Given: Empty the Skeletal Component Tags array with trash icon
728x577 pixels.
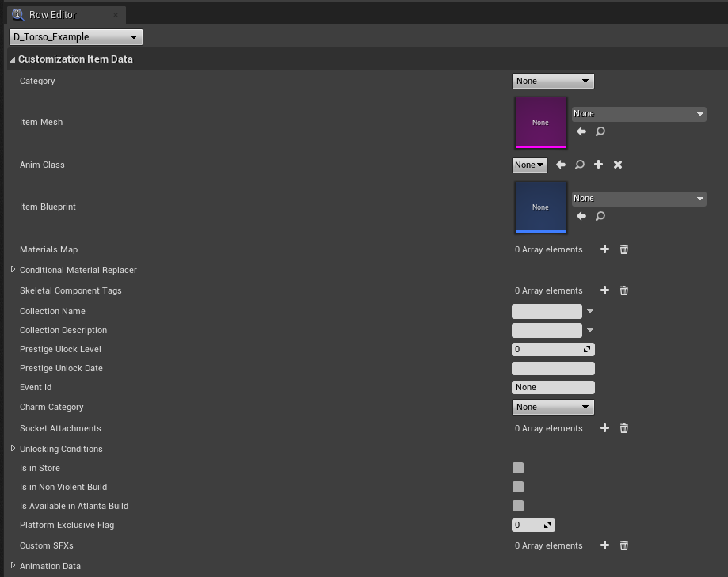Looking at the screenshot, I should (624, 290).
